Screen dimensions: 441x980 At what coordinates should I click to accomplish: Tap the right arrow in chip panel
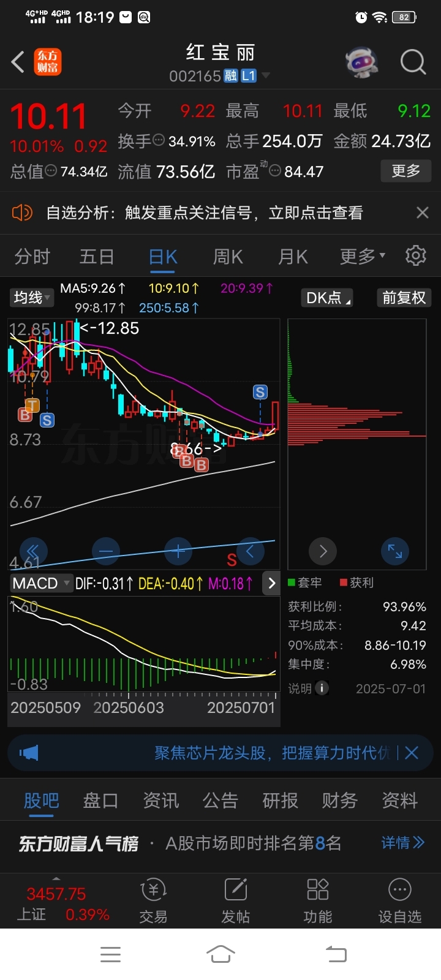(323, 552)
